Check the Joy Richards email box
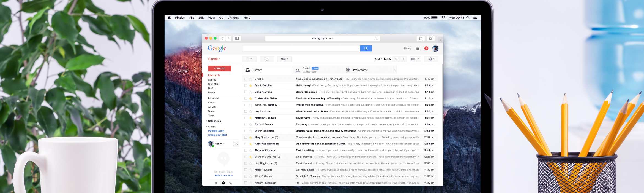The image size is (644, 193). pos(245,111)
